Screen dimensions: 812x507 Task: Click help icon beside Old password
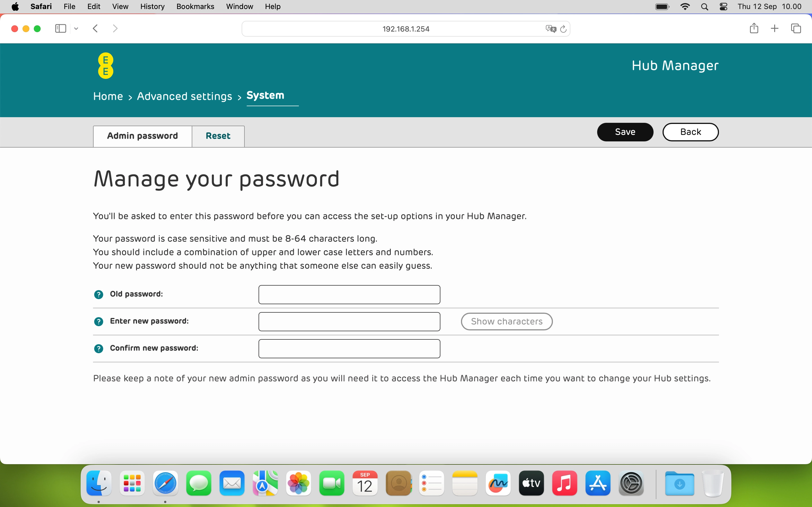pyautogui.click(x=98, y=294)
